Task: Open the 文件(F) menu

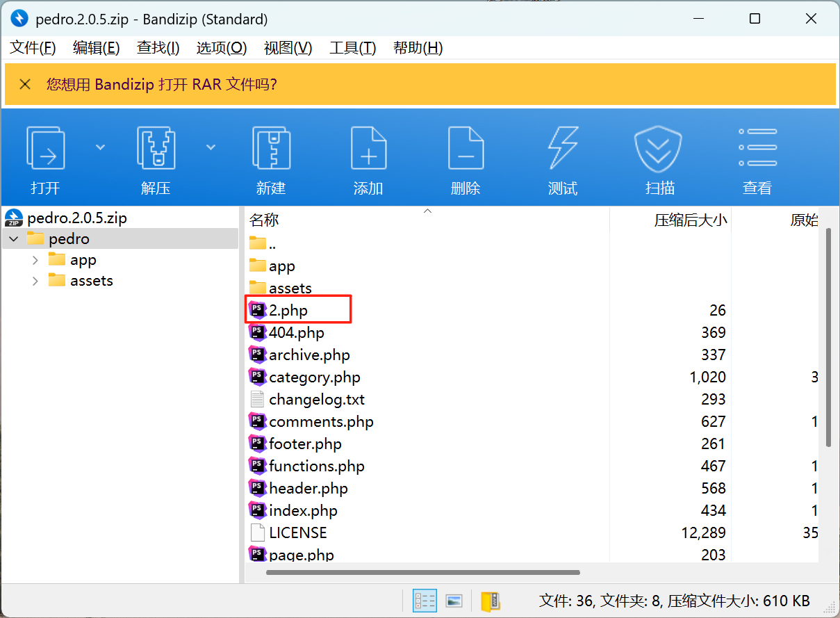Action: (33, 48)
